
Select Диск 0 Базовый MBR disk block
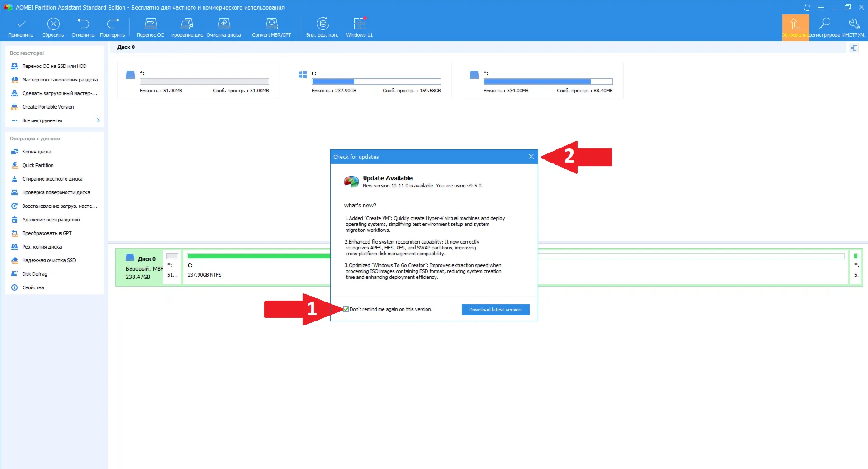(x=140, y=268)
